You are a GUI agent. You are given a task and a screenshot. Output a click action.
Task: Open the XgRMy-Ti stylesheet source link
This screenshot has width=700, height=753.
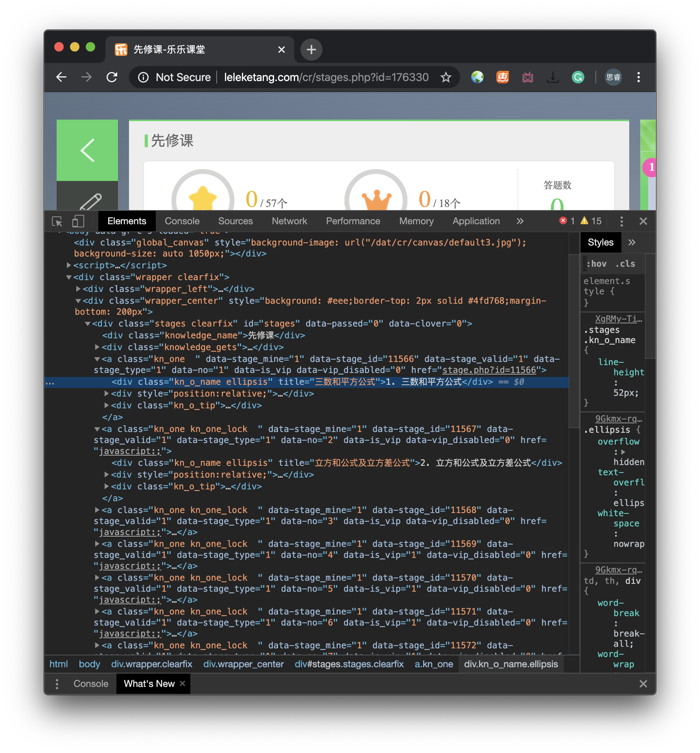619,319
